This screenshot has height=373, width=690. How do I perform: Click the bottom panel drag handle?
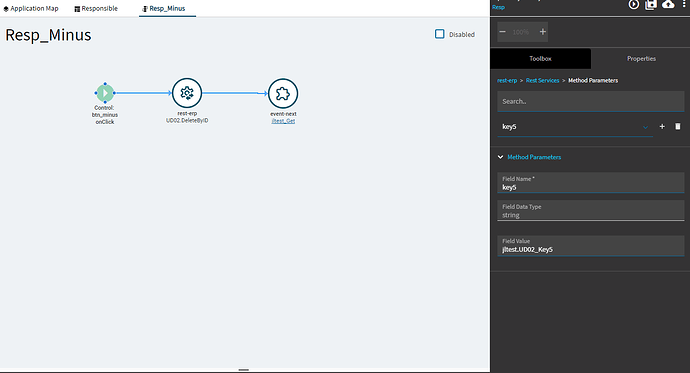[244, 370]
